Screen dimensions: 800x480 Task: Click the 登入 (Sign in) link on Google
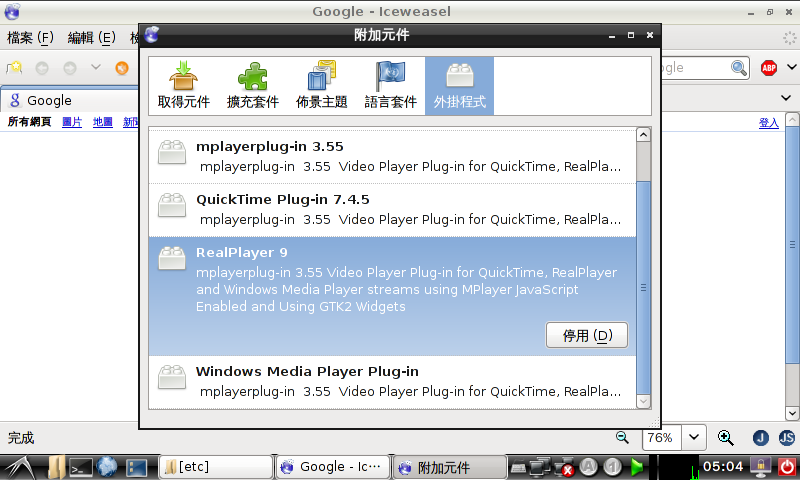point(768,122)
